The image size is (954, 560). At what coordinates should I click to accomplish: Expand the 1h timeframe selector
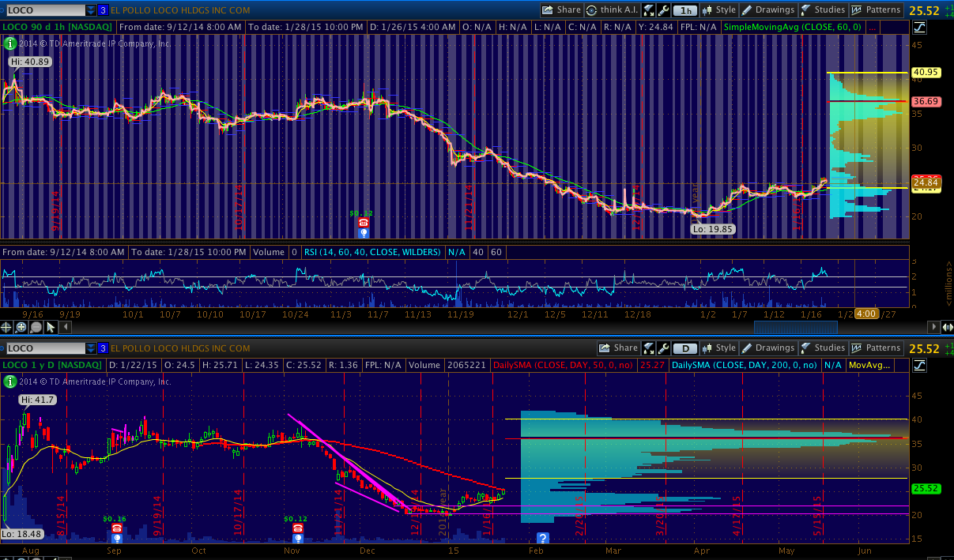click(x=686, y=10)
